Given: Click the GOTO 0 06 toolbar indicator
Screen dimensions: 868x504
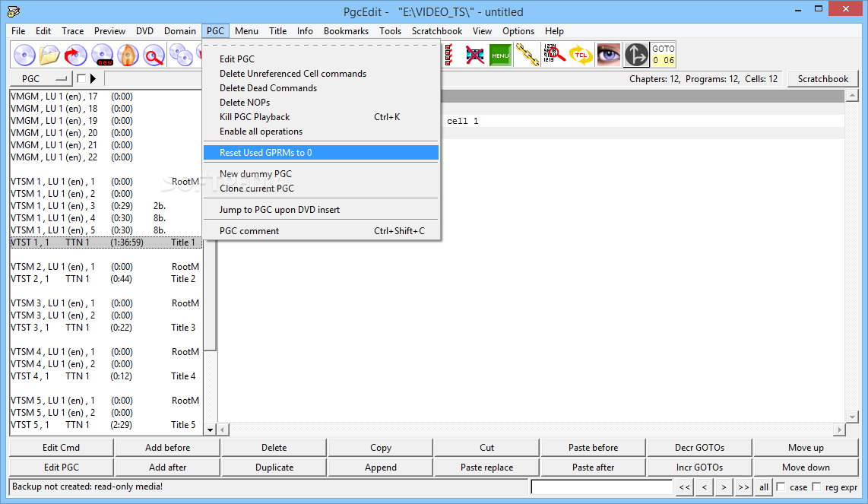Looking at the screenshot, I should coord(664,54).
